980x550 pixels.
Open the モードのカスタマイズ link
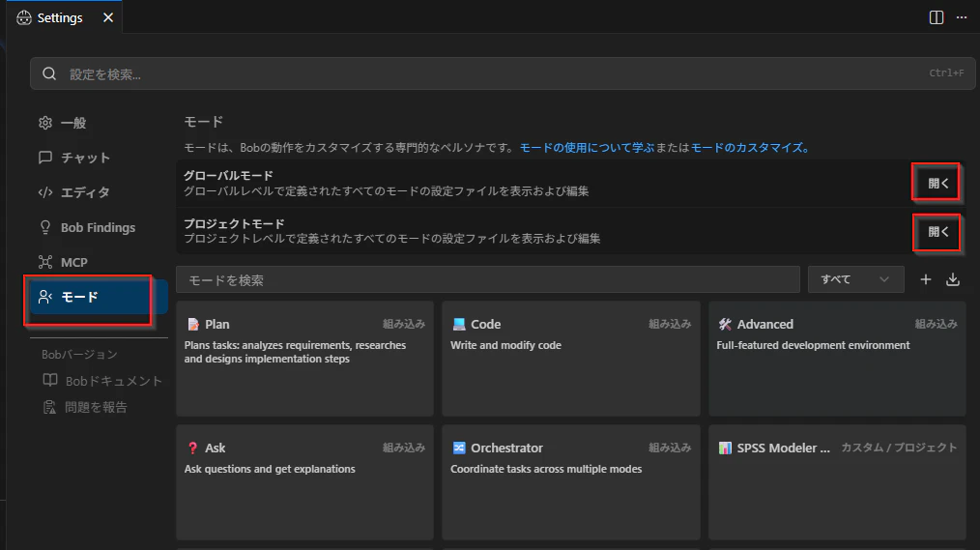[x=750, y=148]
